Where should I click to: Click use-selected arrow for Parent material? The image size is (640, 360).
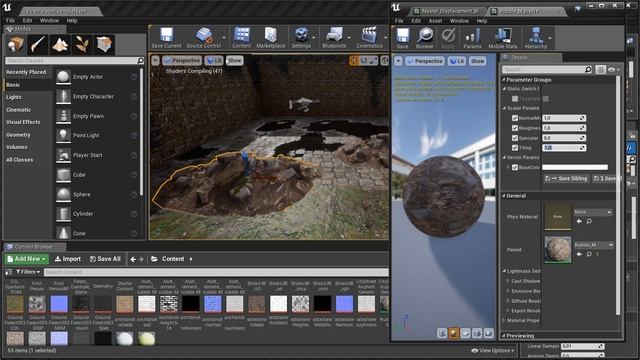579,254
